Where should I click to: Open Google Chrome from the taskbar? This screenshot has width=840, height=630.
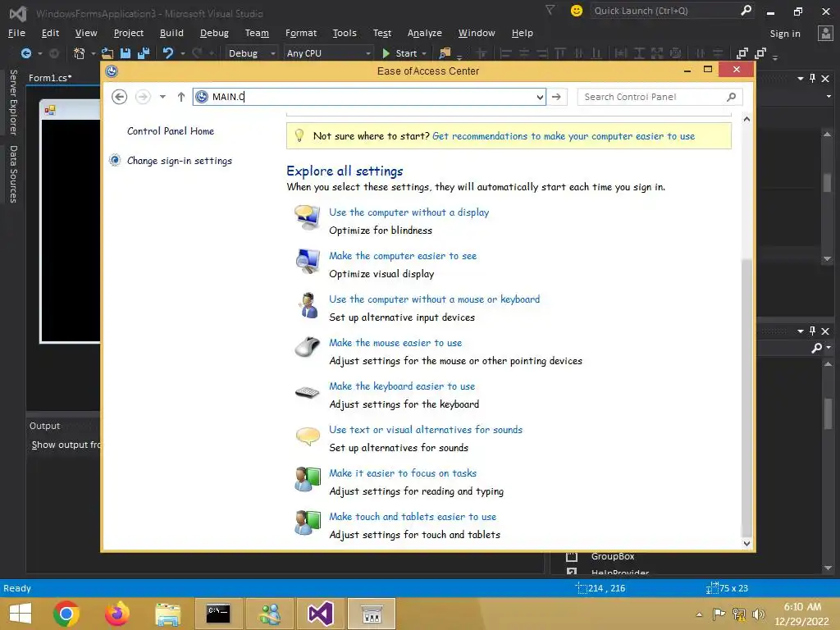(x=66, y=614)
